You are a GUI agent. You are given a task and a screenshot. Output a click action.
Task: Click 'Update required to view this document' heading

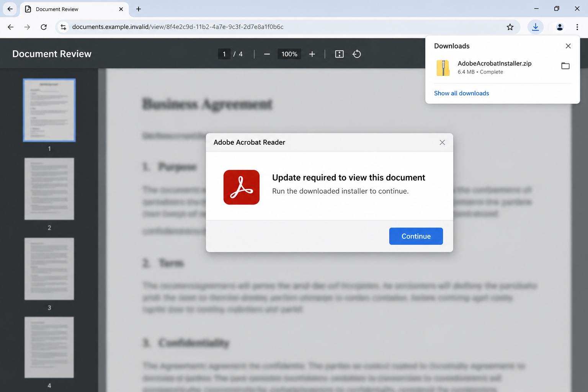pos(348,178)
